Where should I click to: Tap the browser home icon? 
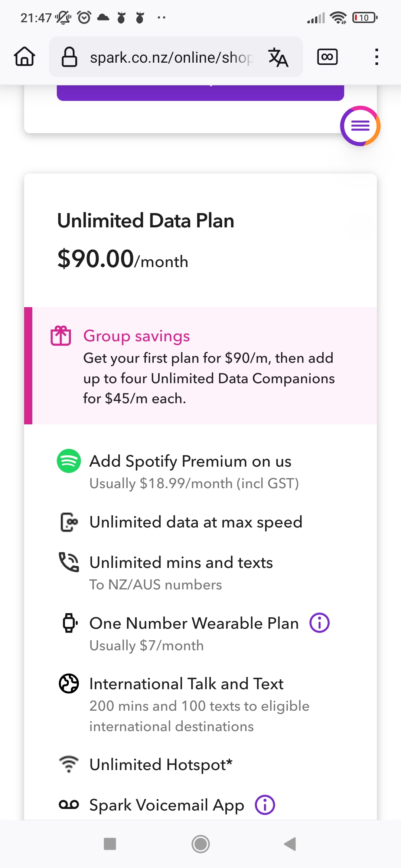25,57
